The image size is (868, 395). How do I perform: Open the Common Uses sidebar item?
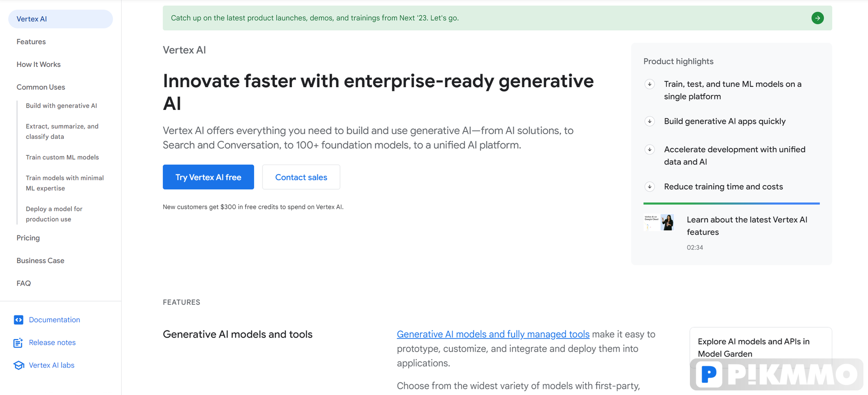click(41, 87)
